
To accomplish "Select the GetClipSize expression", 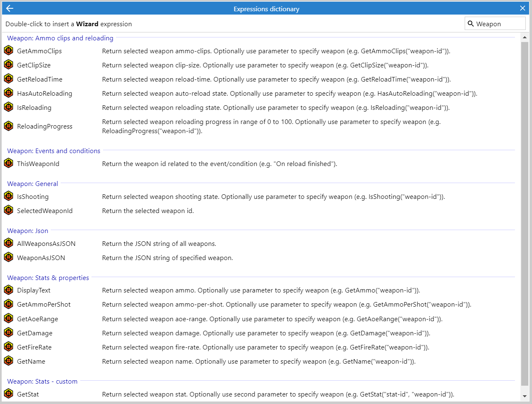I will pyautogui.click(x=34, y=65).
